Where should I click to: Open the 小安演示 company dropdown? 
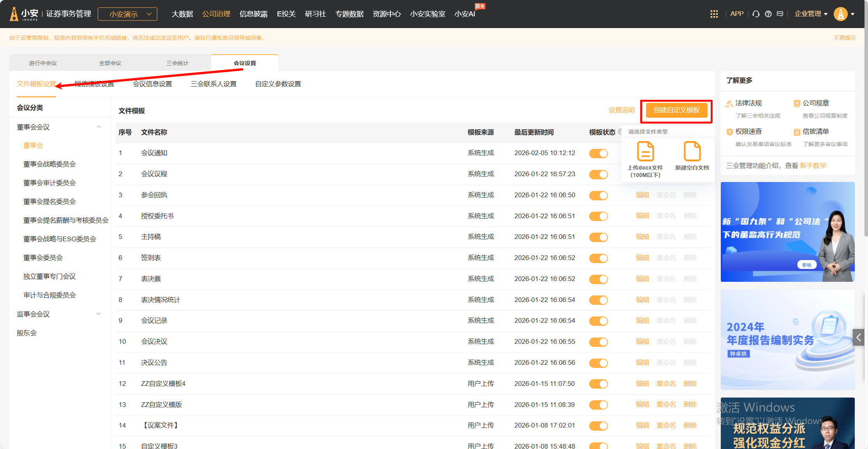(127, 14)
